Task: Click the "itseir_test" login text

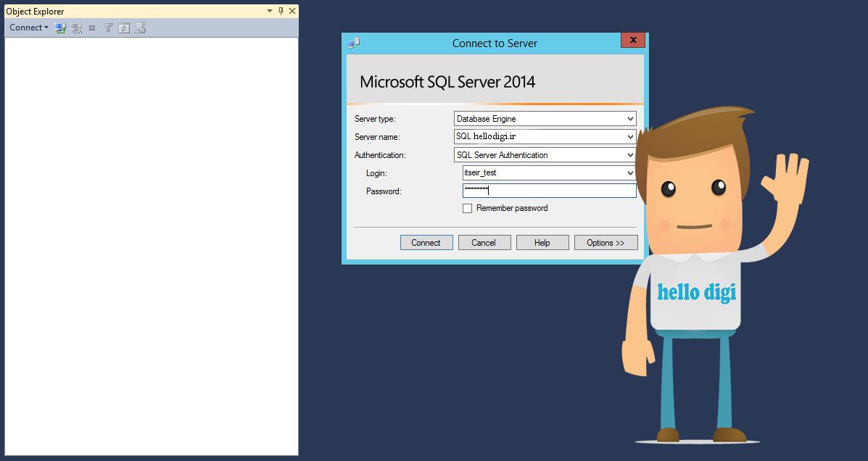Action: pos(480,173)
